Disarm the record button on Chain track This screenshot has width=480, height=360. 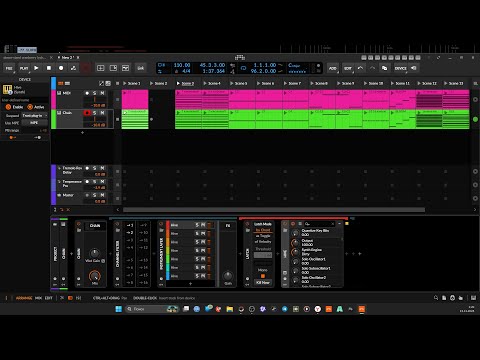click(87, 113)
